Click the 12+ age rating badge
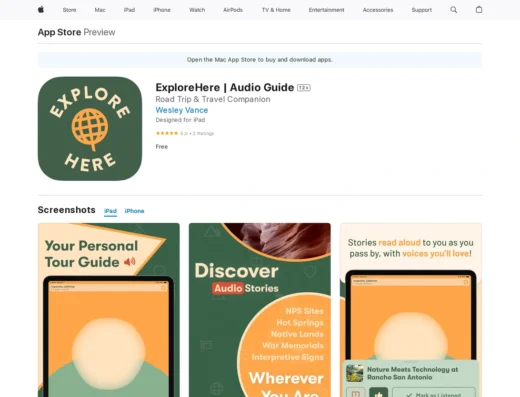The height and width of the screenshot is (397, 520). click(x=304, y=88)
